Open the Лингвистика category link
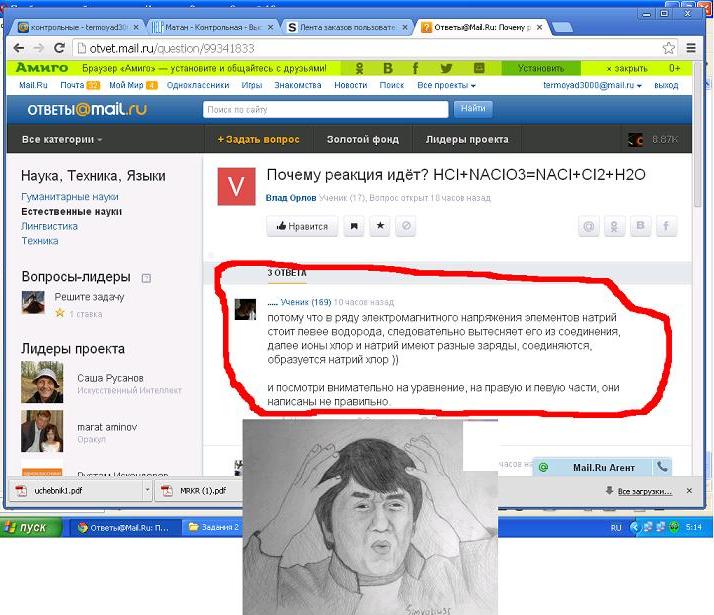The image size is (714, 615). 49,226
